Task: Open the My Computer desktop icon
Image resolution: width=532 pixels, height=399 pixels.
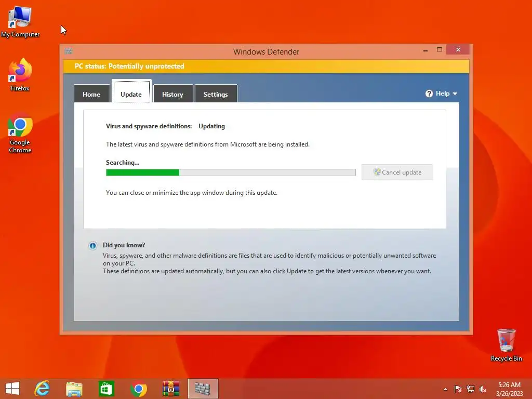Action: pyautogui.click(x=20, y=21)
